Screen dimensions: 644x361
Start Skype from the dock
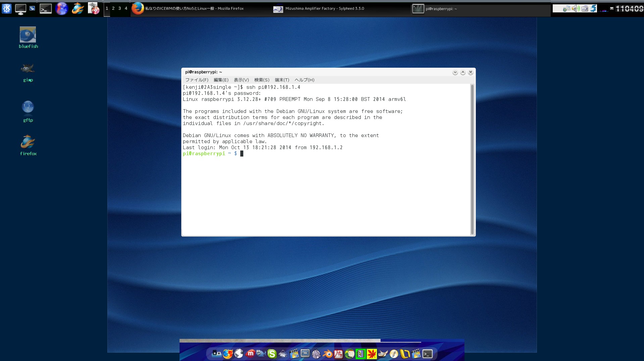[272, 354]
